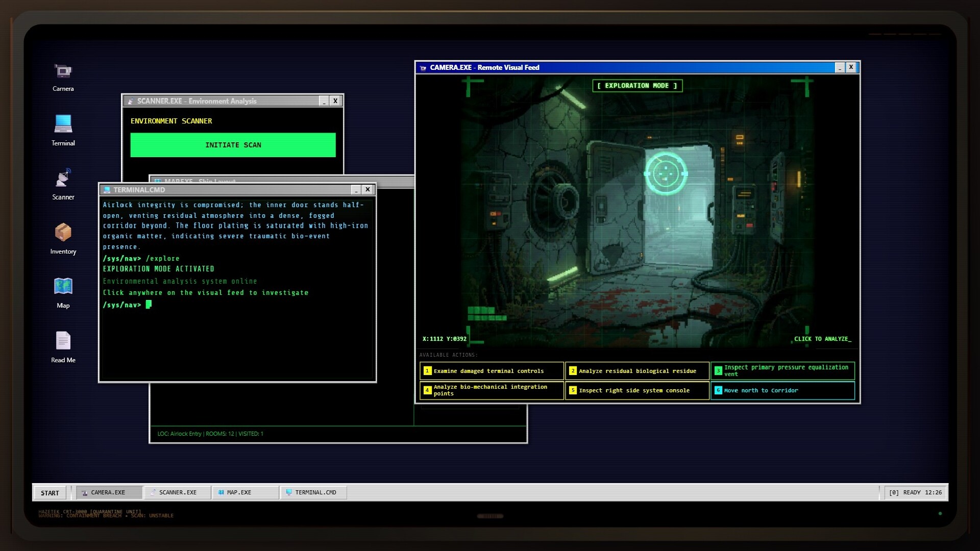Open the Camera desktop icon
This screenshot has width=980, height=551.
[62, 77]
